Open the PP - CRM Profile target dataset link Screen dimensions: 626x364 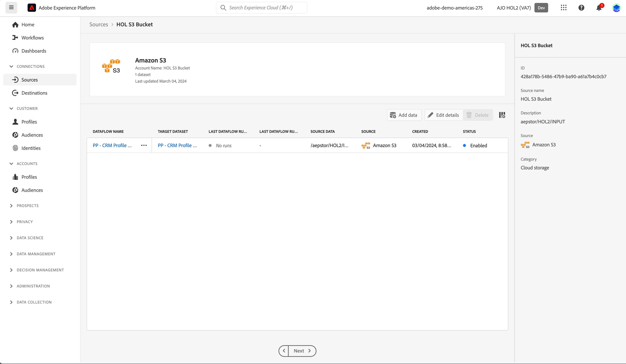coord(177,145)
